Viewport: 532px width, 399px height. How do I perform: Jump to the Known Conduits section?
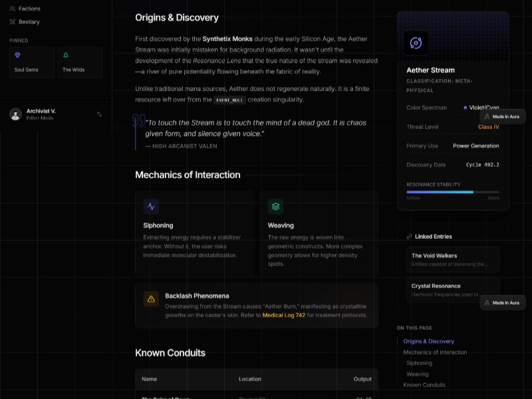426,384
